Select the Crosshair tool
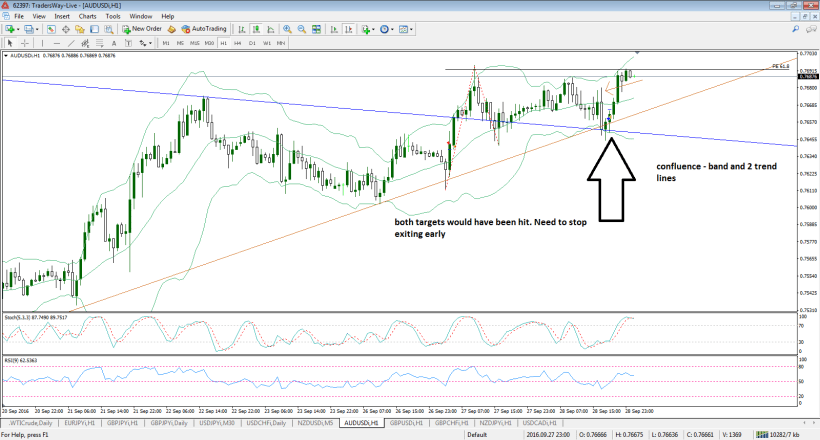The image size is (820, 440). tap(25, 43)
